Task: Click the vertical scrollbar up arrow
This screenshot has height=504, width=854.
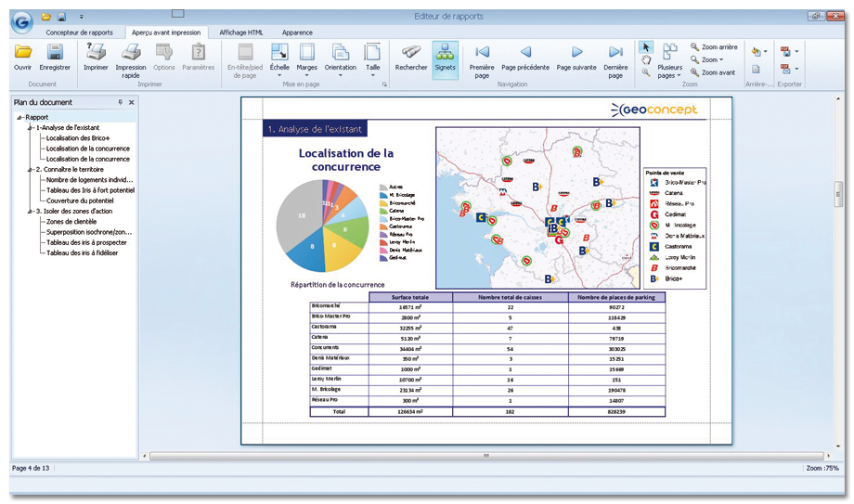Action: click(838, 99)
